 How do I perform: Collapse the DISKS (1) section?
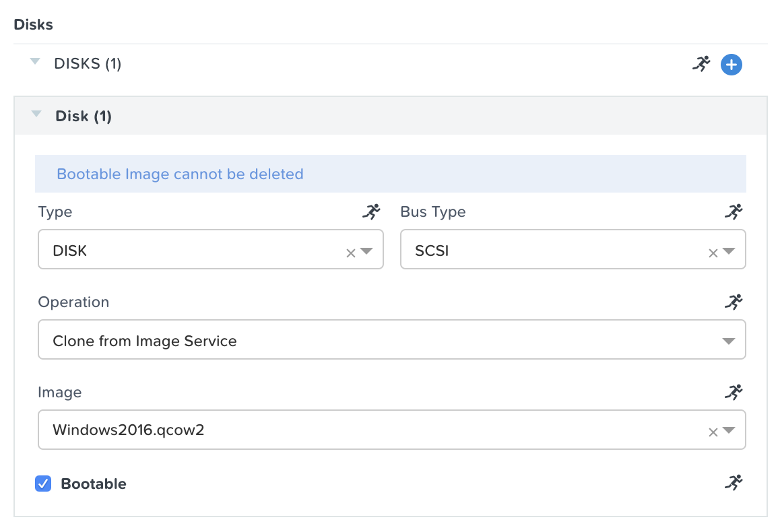point(35,62)
